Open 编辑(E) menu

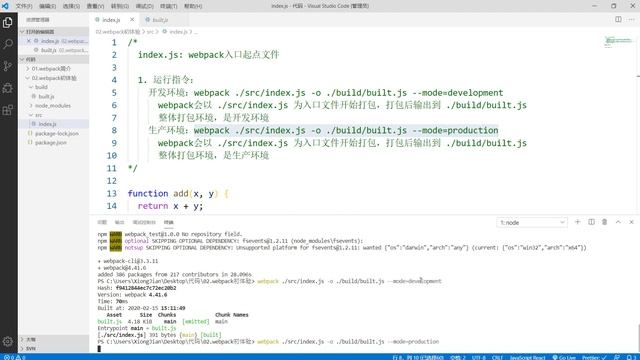click(x=47, y=6)
